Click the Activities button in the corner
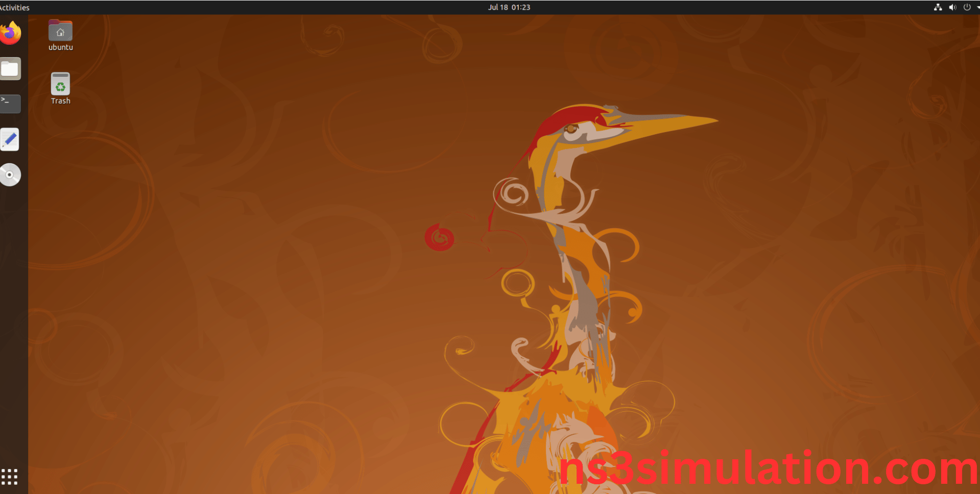The height and width of the screenshot is (494, 980). pyautogui.click(x=14, y=7)
